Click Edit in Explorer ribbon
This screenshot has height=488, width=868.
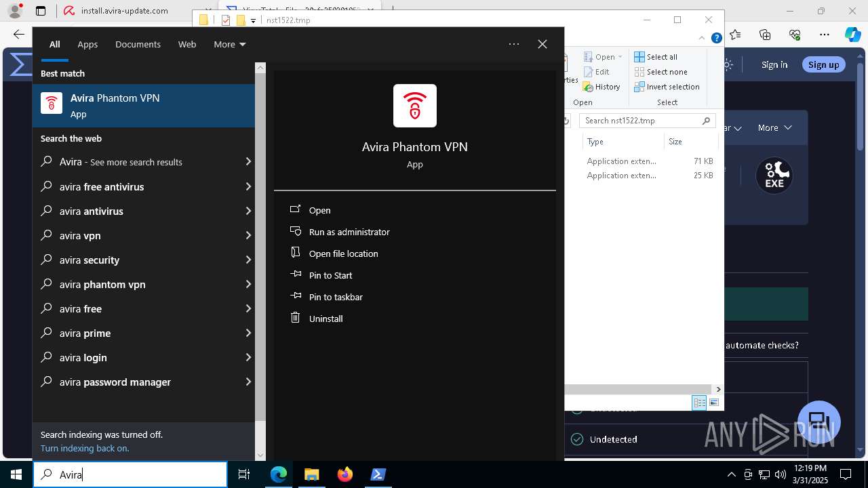(596, 72)
